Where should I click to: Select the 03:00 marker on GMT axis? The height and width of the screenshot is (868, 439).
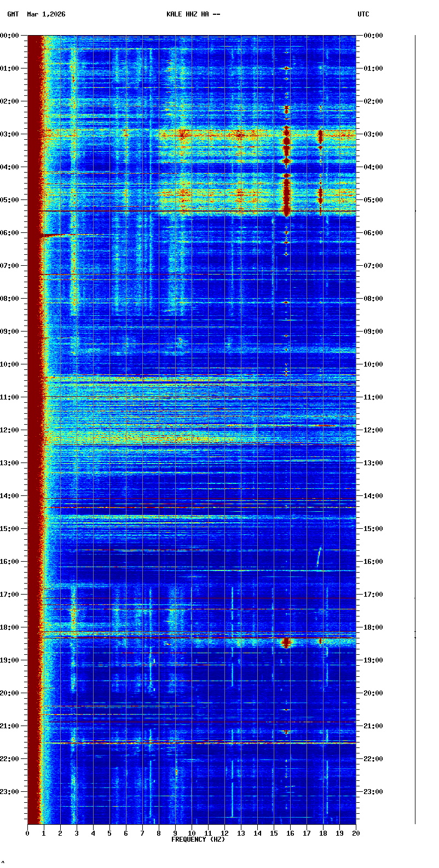click(x=10, y=134)
